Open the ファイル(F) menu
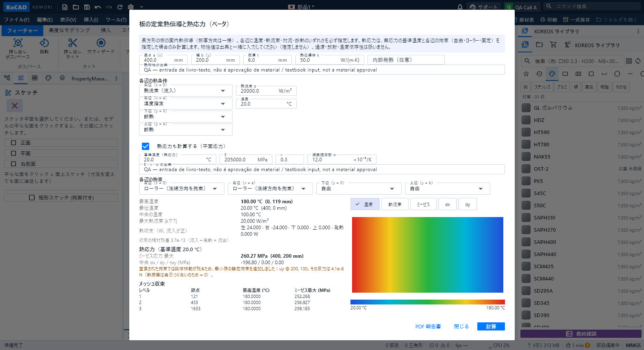Viewport: 644px width, 350px height. pos(17,20)
